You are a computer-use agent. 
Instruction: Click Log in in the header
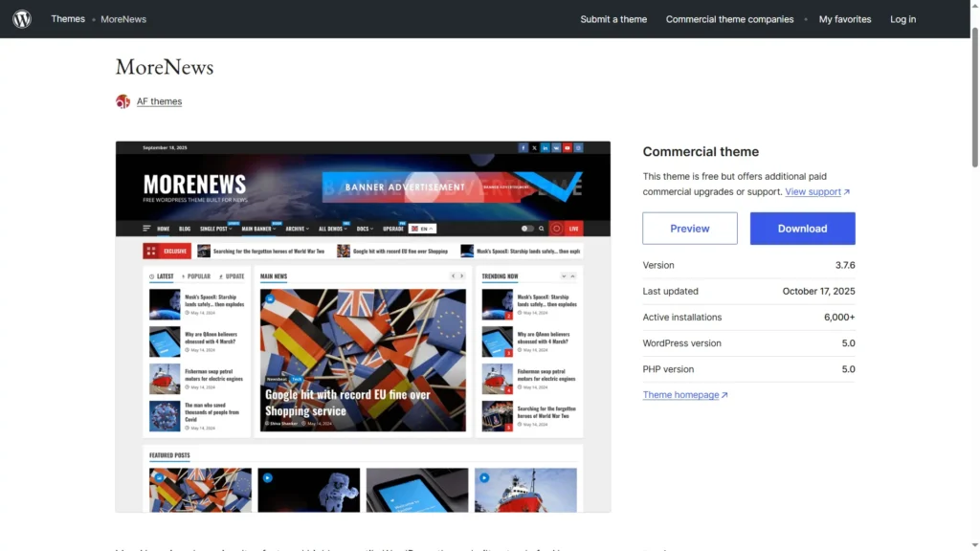coord(902,19)
